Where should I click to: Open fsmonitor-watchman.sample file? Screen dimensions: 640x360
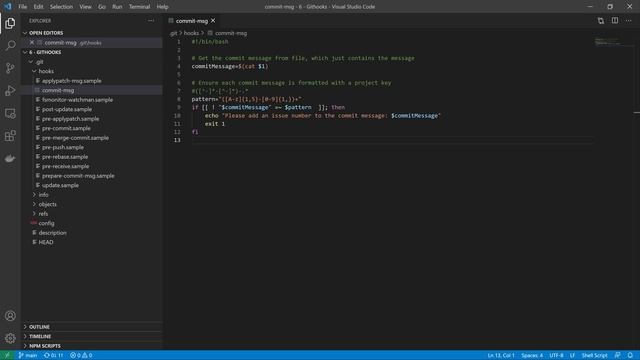pos(77,100)
